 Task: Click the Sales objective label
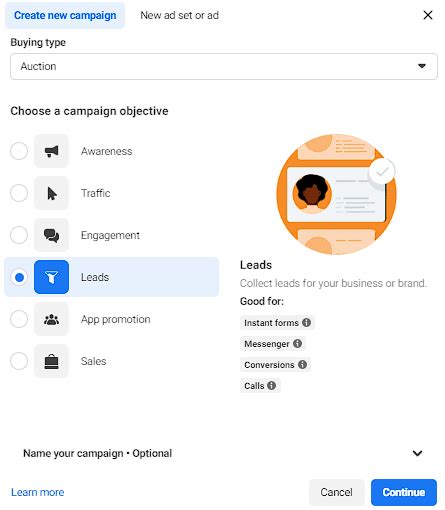[x=93, y=361]
